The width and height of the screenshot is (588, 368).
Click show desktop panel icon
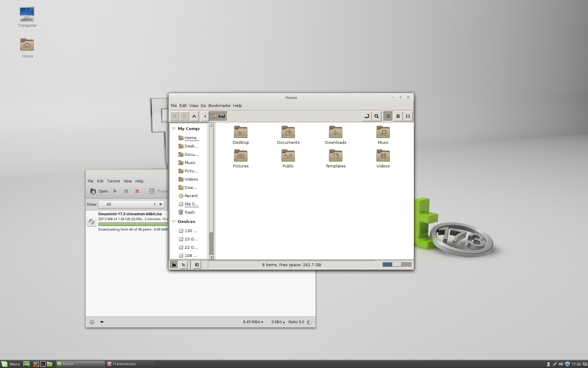pos(26,364)
